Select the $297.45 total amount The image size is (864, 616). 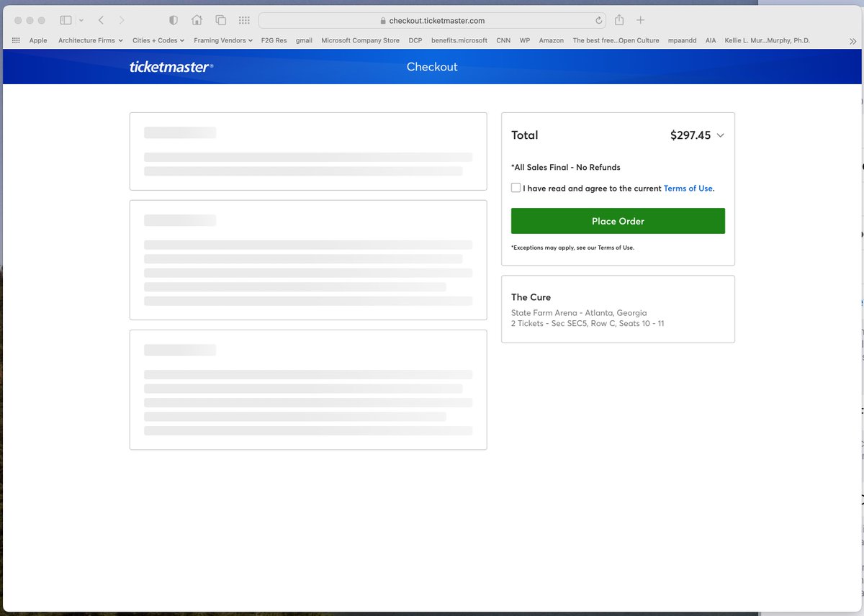690,135
